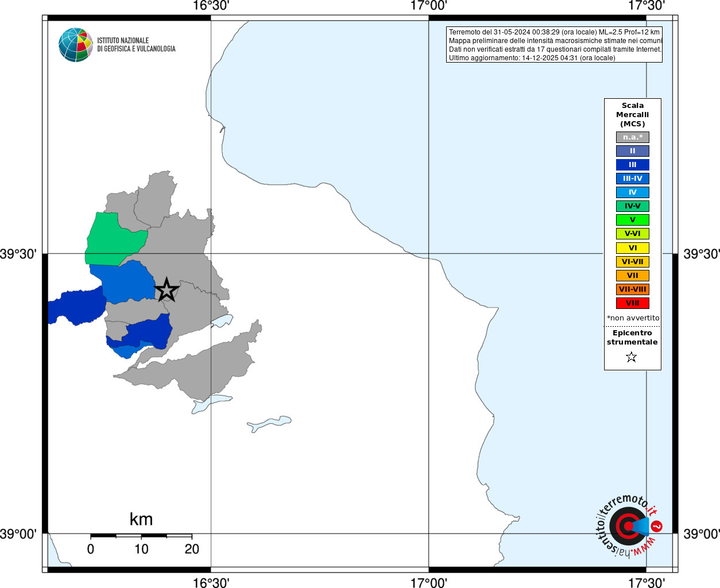This screenshot has height=588, width=720.
Task: Select the yellow VI legend swatch
Action: click(x=633, y=248)
